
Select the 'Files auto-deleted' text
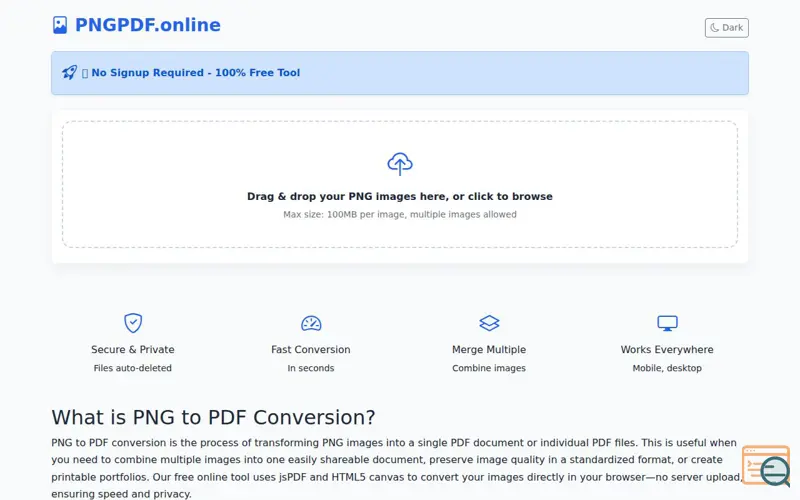(133, 368)
